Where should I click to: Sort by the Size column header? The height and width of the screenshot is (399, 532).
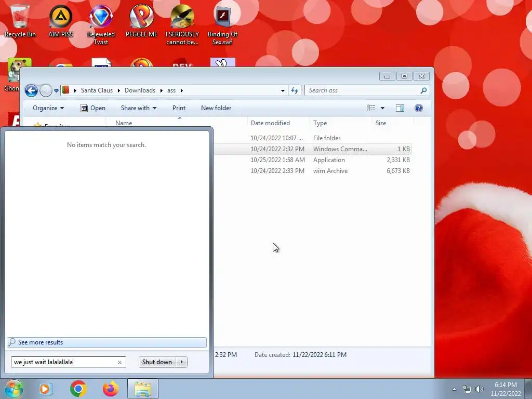point(393,123)
